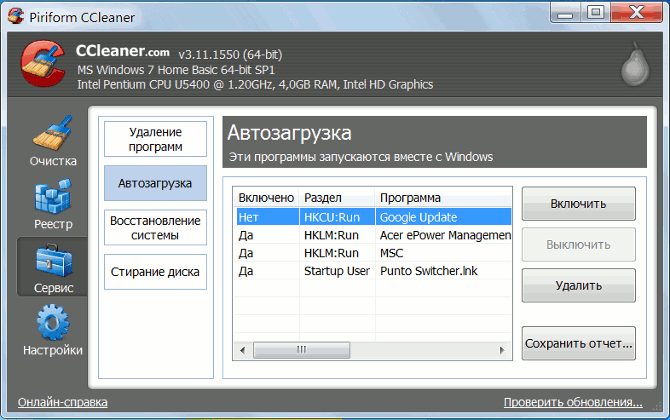Minimize the CCleaner window

565,13
